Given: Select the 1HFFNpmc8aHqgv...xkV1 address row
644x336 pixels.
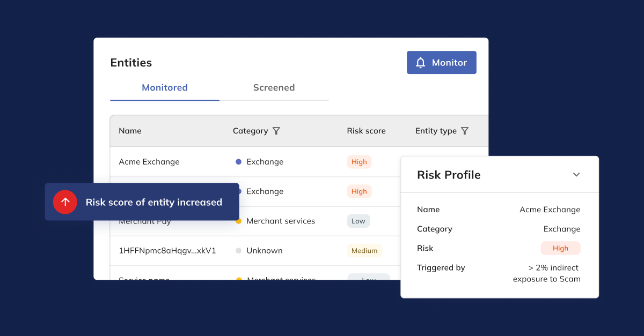Looking at the screenshot, I should pos(167,250).
